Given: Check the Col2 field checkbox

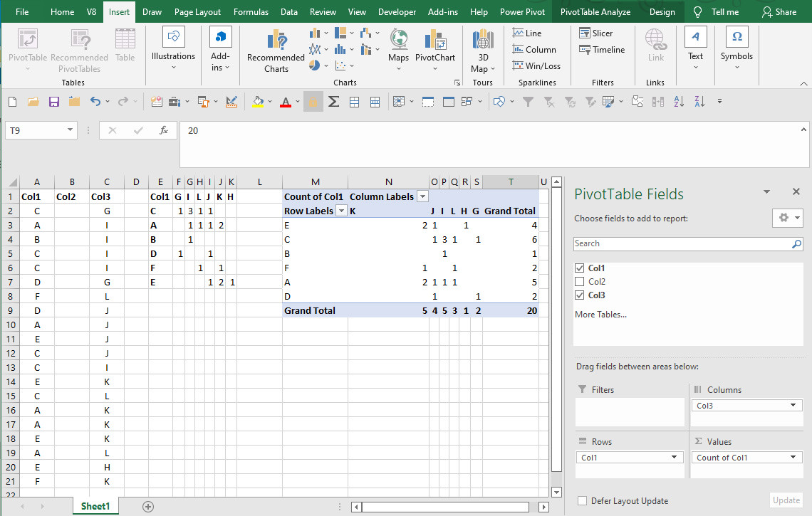Looking at the screenshot, I should tap(580, 282).
